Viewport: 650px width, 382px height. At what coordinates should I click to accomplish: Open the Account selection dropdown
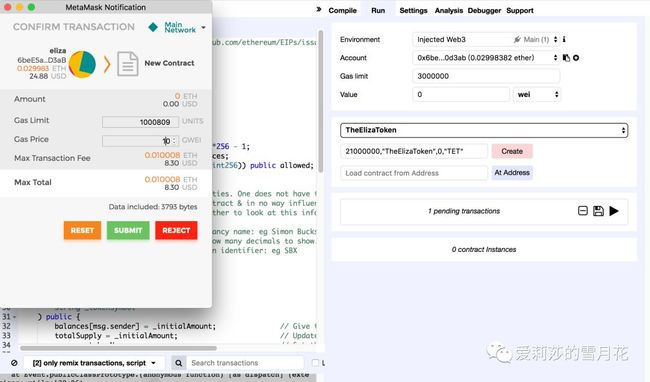pos(485,58)
